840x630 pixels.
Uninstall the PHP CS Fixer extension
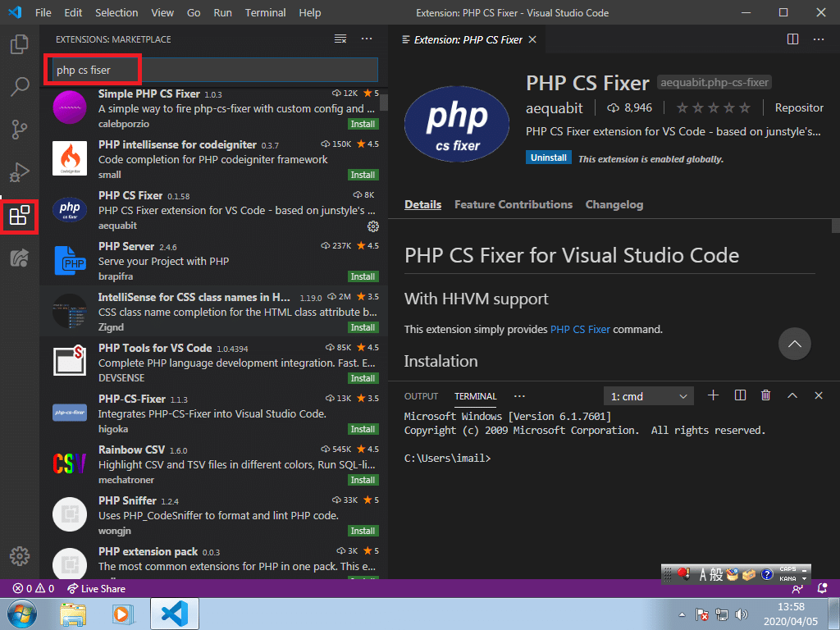(549, 157)
